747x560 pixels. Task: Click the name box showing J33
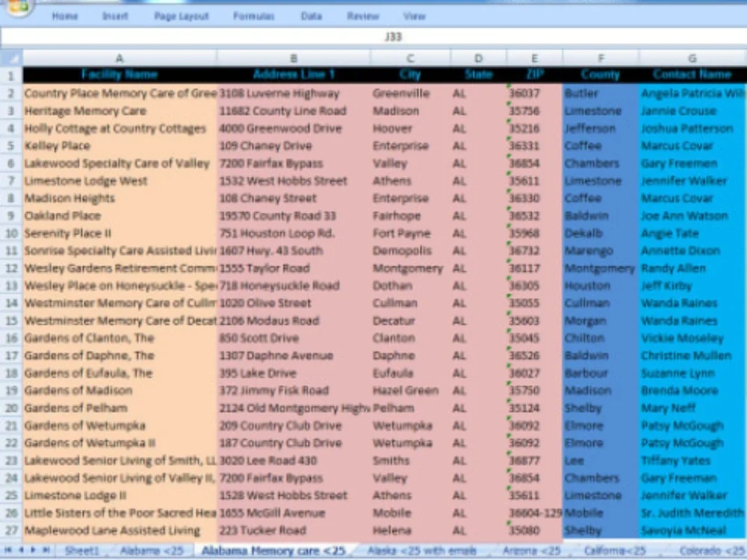click(394, 37)
